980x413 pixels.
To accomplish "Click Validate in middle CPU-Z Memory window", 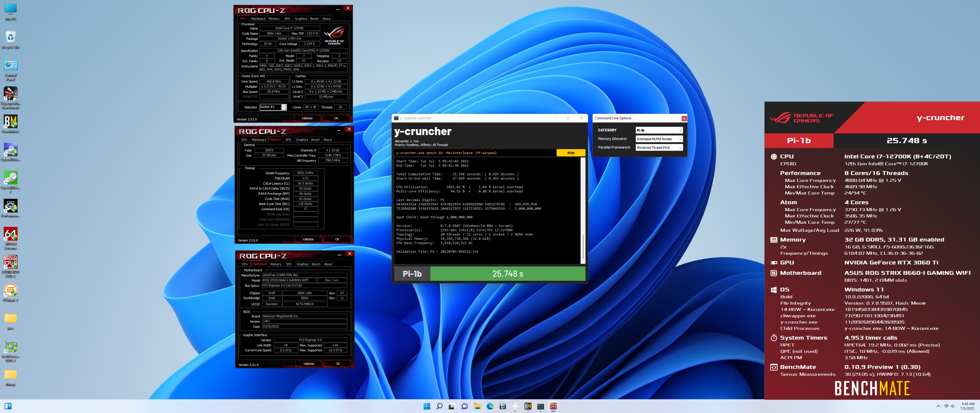I will click(308, 239).
